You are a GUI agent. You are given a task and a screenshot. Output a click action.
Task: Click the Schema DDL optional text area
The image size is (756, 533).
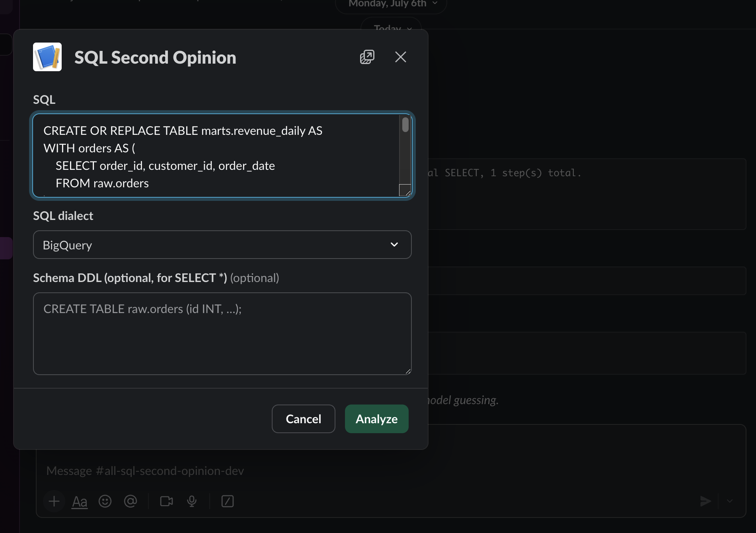click(222, 334)
